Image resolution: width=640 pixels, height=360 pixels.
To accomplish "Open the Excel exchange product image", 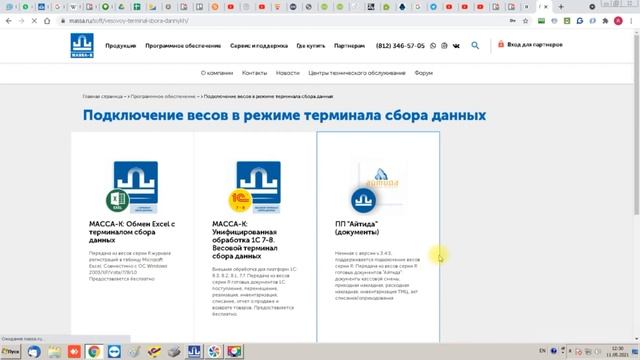I will pos(132,187).
